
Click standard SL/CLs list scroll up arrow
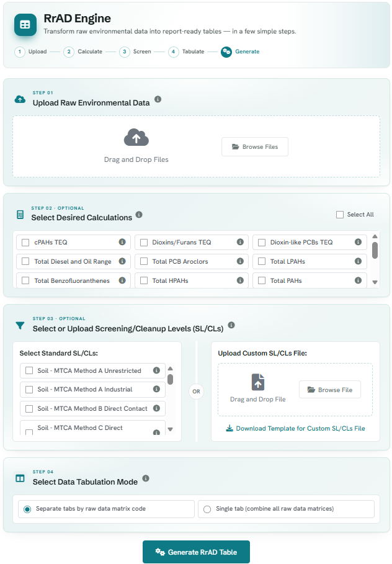pos(171,369)
